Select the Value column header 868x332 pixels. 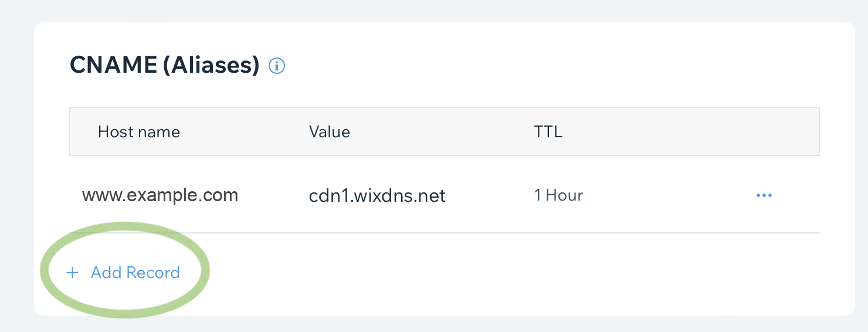330,132
